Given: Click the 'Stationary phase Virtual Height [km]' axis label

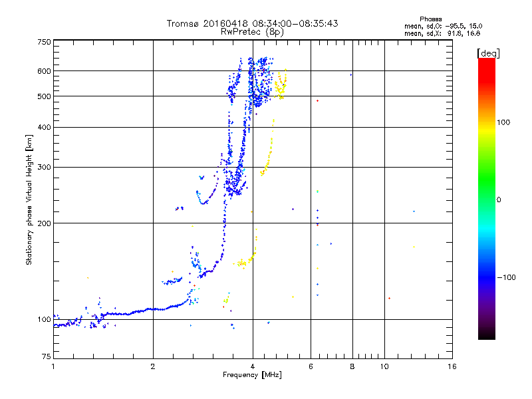Looking at the screenshot, I should click(29, 199).
